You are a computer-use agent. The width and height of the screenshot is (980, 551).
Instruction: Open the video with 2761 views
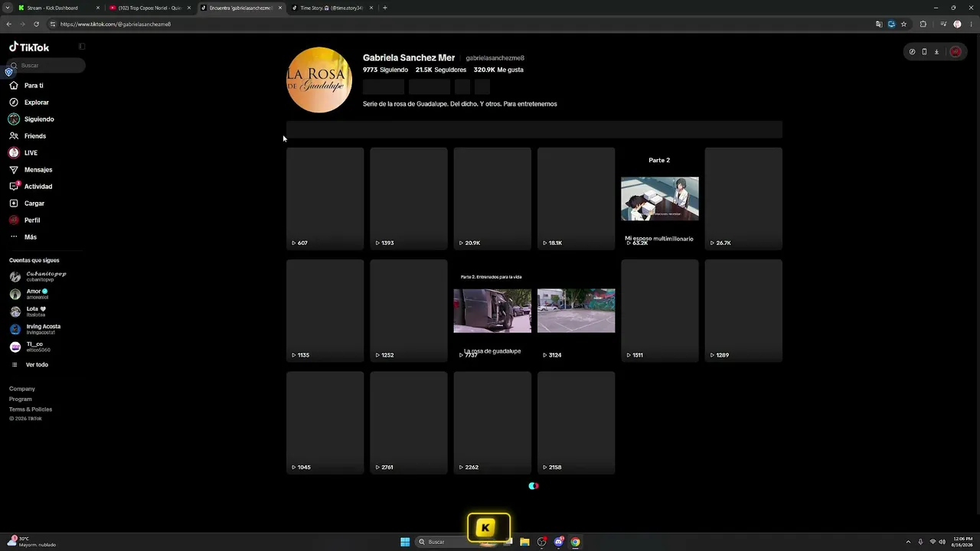[409, 423]
